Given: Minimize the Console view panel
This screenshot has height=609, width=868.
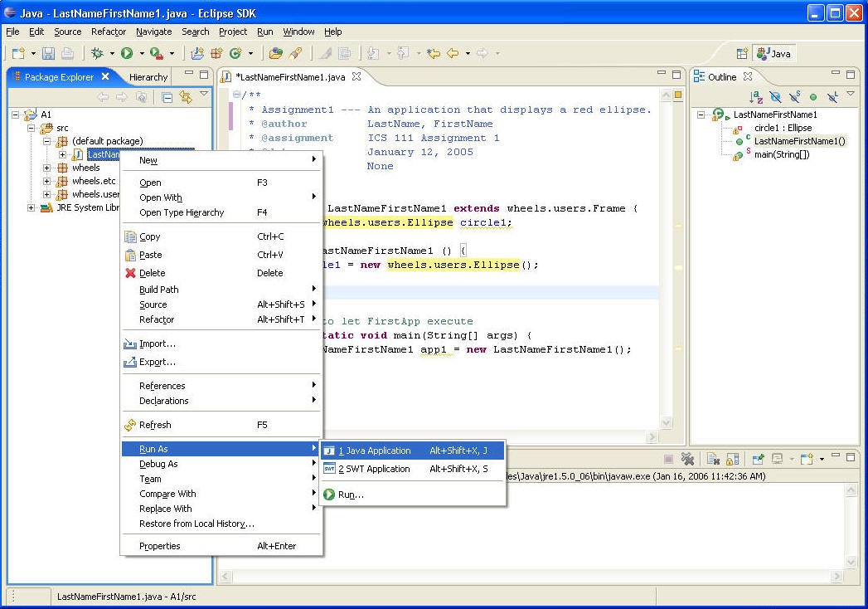Looking at the screenshot, I should click(836, 456).
